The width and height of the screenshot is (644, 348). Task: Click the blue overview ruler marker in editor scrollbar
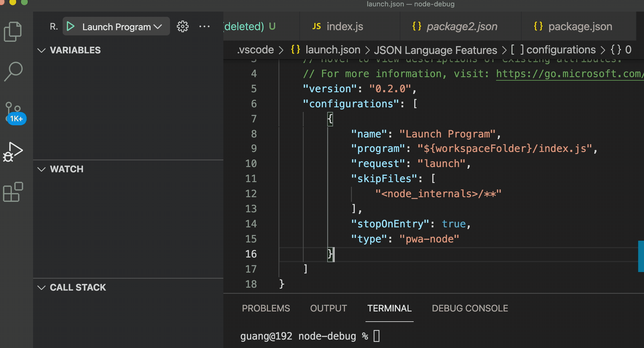641,256
